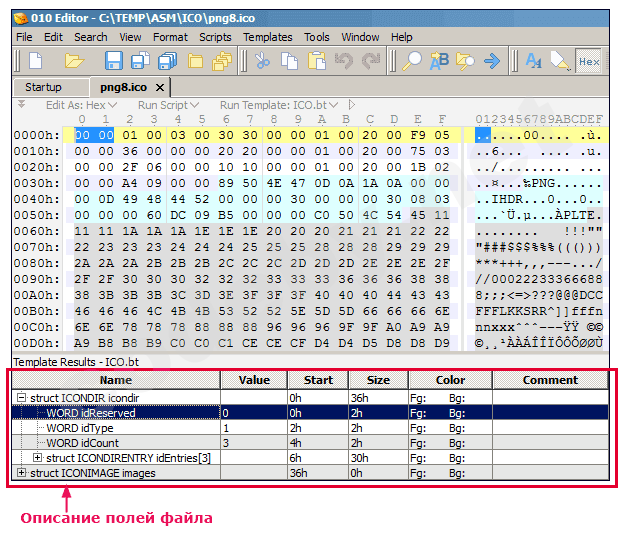The height and width of the screenshot is (536, 624).
Task: Click the Color column header
Action: click(450, 380)
